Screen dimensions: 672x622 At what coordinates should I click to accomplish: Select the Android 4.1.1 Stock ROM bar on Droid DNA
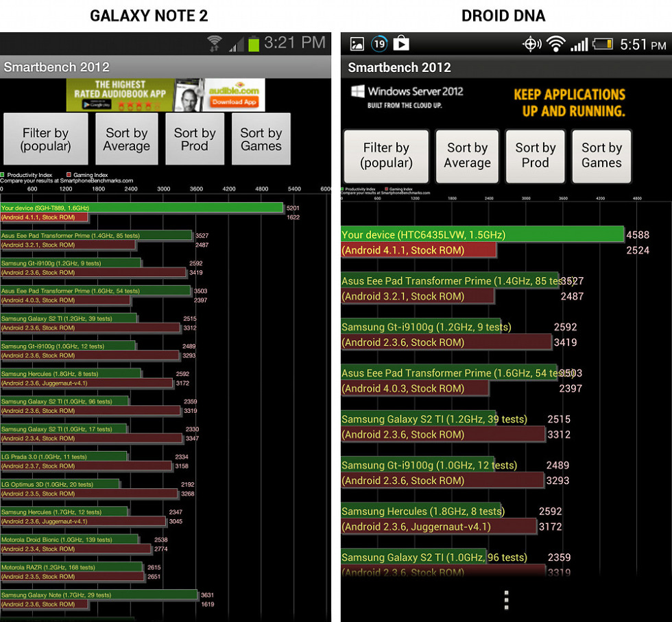pos(419,250)
